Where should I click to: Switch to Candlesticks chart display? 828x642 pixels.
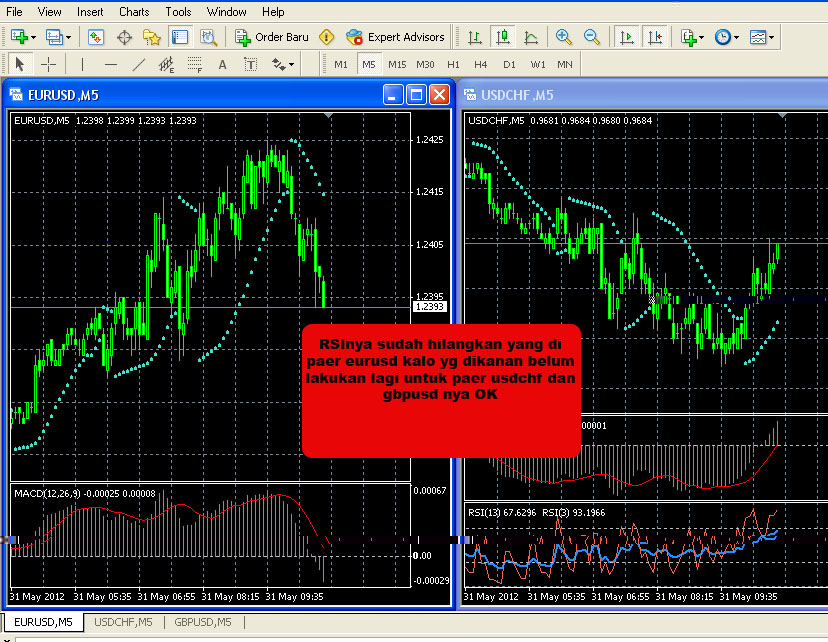503,37
